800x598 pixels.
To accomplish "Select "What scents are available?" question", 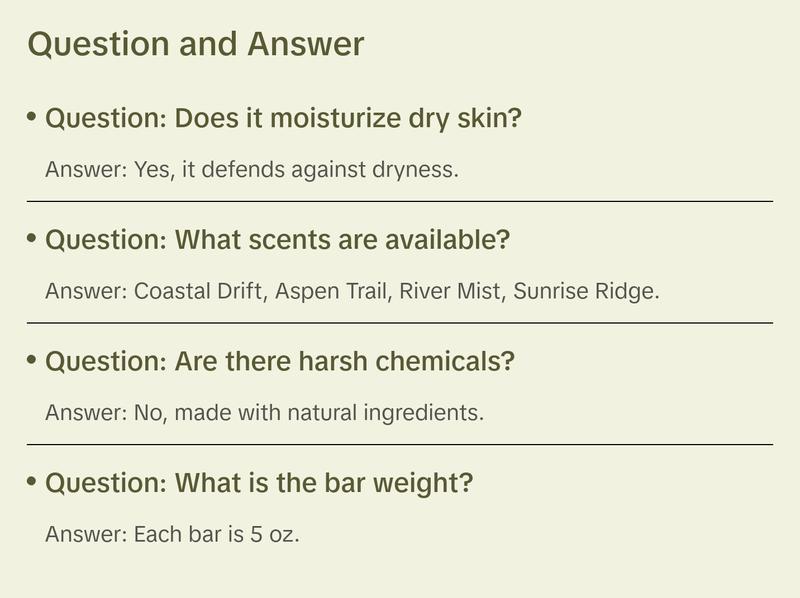I will click(x=278, y=241).
